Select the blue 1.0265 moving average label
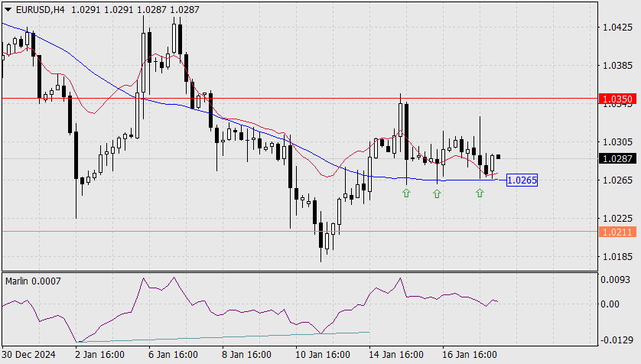641x364 pixels. [x=522, y=180]
